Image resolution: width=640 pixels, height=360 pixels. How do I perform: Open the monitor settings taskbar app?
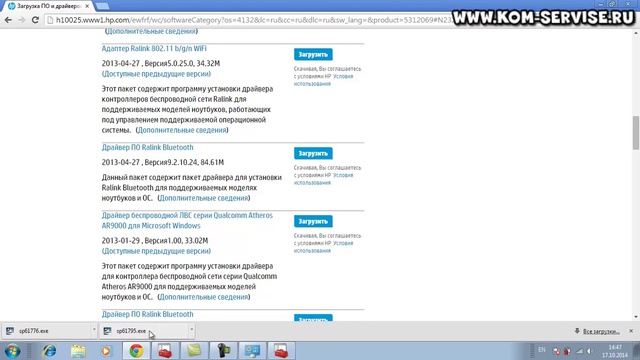point(252,351)
